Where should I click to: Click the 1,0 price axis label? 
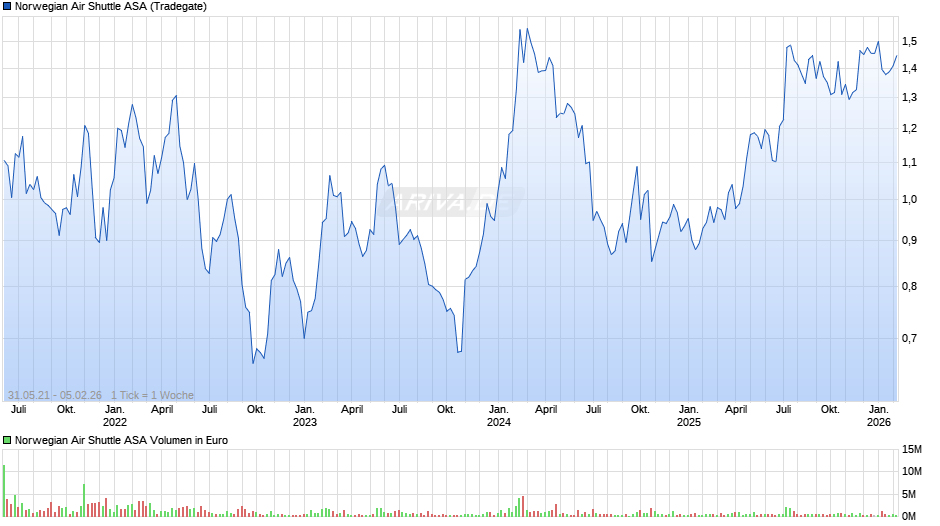click(x=909, y=200)
